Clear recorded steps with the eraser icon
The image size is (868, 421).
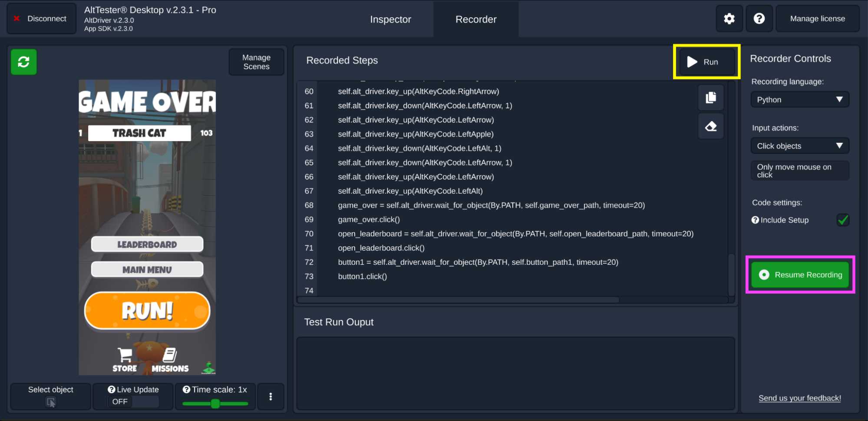click(x=711, y=126)
